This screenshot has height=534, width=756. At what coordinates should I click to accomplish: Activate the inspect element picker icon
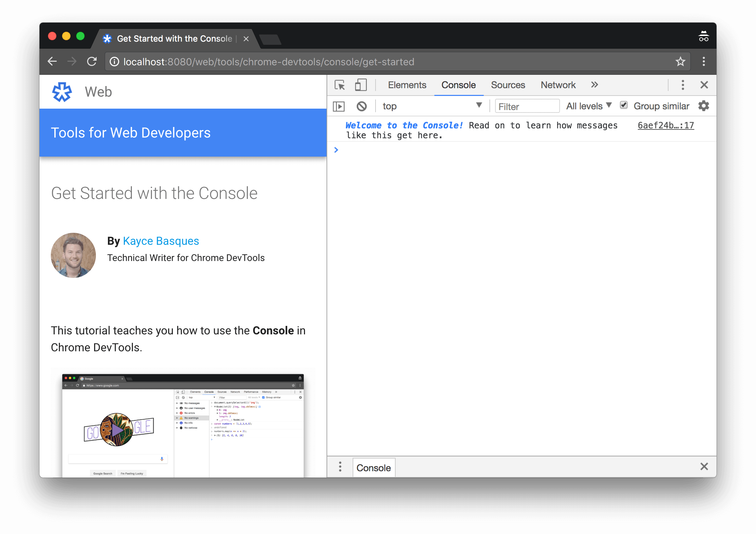[340, 85]
